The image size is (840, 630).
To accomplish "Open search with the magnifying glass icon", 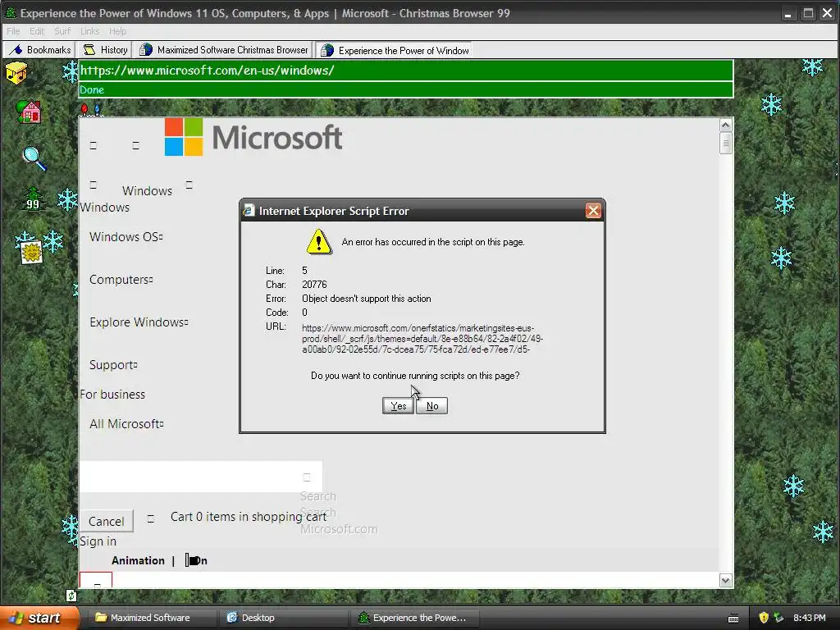I will (x=34, y=158).
